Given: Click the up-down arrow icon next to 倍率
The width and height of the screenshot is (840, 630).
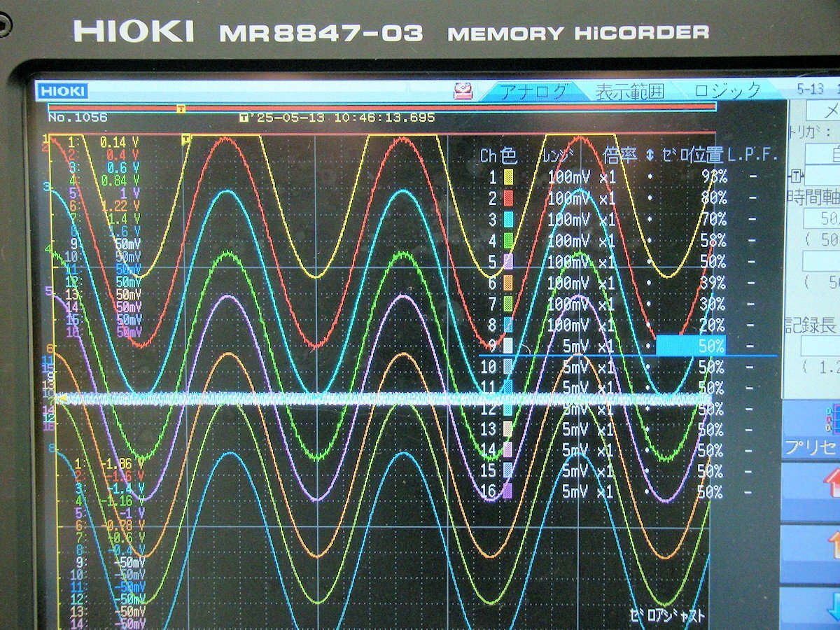Looking at the screenshot, I should pyautogui.click(x=650, y=155).
